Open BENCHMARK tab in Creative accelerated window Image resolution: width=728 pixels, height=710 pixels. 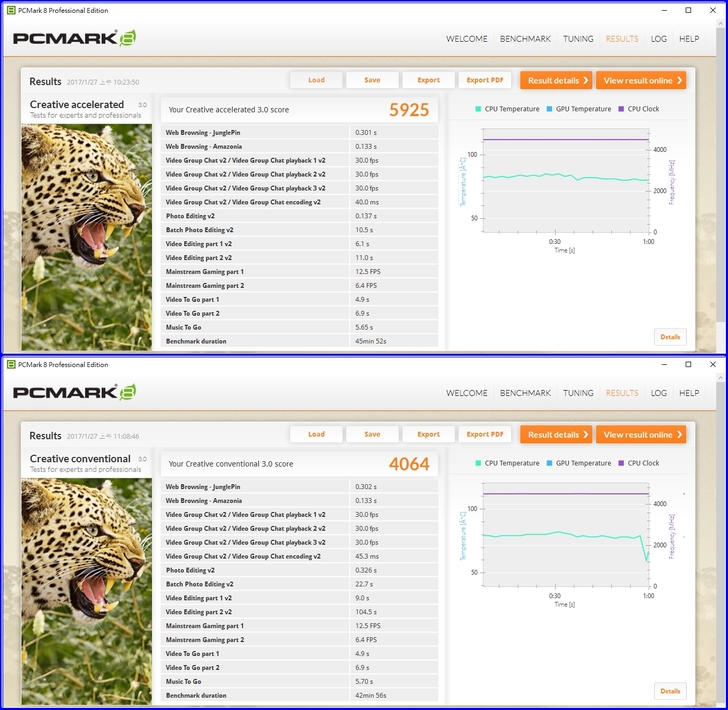click(x=525, y=39)
